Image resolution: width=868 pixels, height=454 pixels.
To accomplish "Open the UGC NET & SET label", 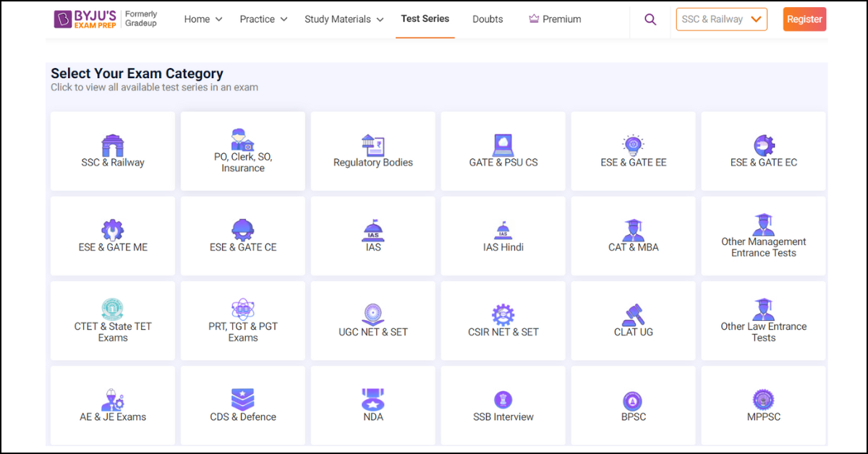I will pos(373,332).
